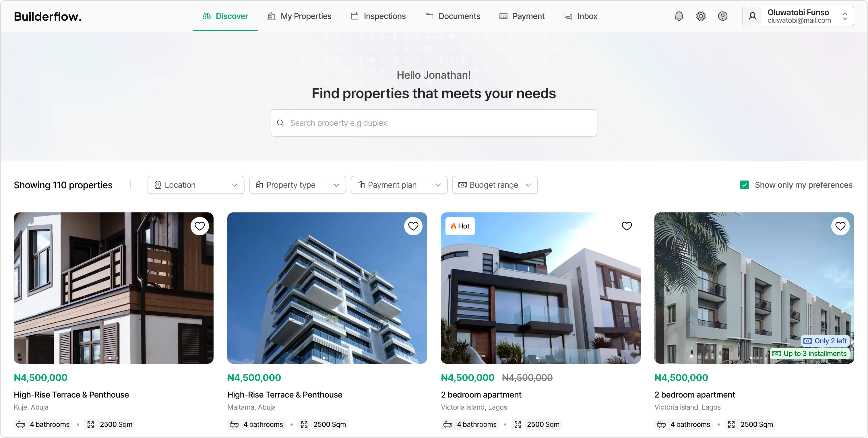This screenshot has width=868, height=438.
Task: Favorite the Kuje, Abuja property
Action: pyautogui.click(x=199, y=226)
